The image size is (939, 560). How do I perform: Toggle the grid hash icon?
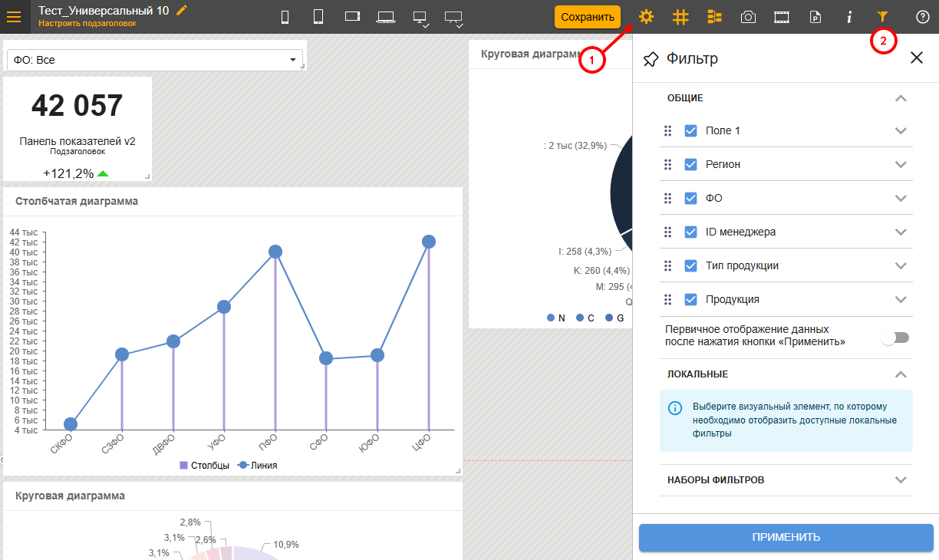coord(680,17)
